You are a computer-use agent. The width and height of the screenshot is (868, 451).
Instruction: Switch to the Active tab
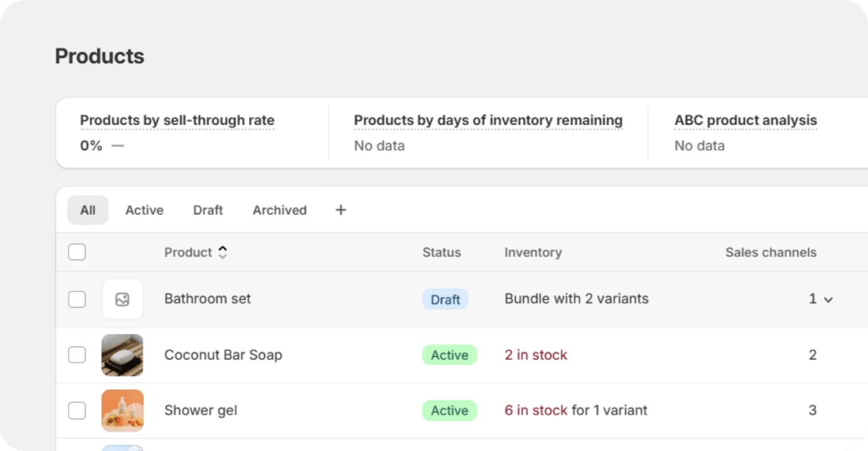(144, 210)
